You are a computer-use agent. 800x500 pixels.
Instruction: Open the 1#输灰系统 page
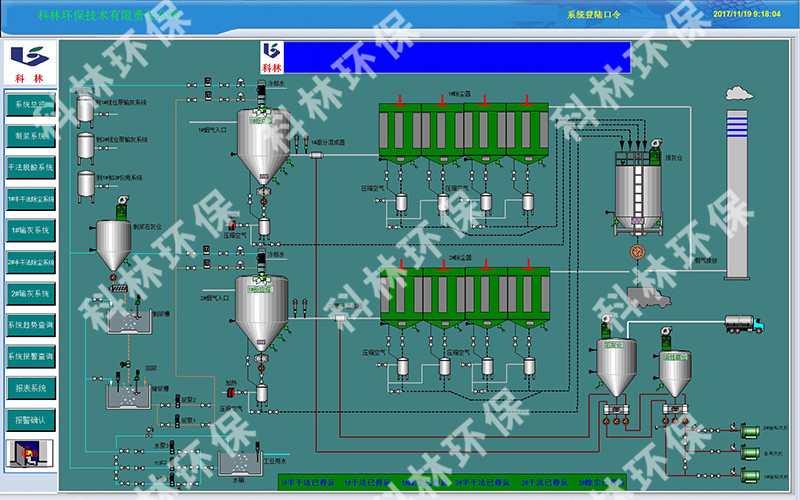(x=30, y=230)
